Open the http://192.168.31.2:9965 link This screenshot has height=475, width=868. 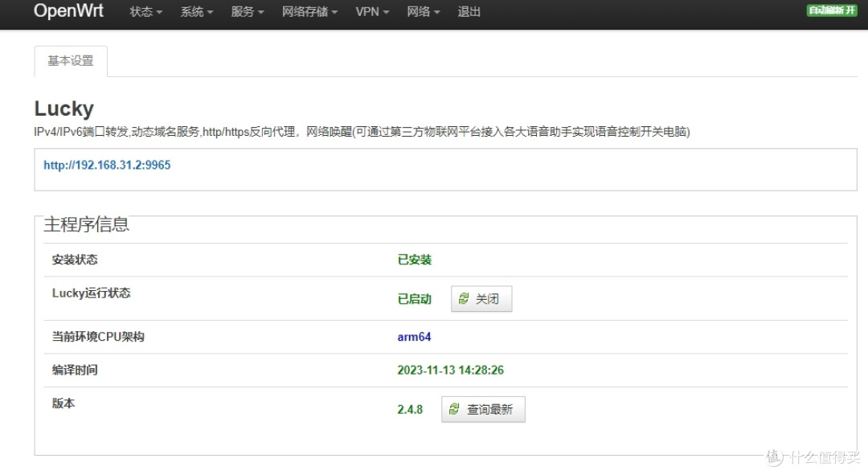point(106,166)
